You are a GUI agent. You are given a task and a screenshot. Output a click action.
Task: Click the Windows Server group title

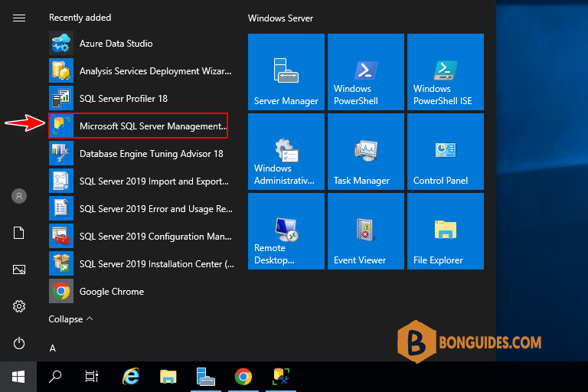point(280,18)
